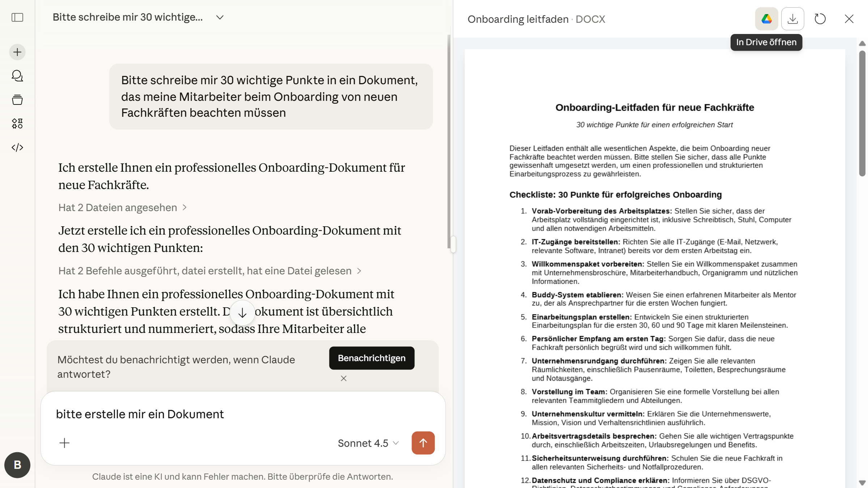Click list item 'Buddy-System etablieren'
This screenshot has height=488, width=868.
(665, 299)
